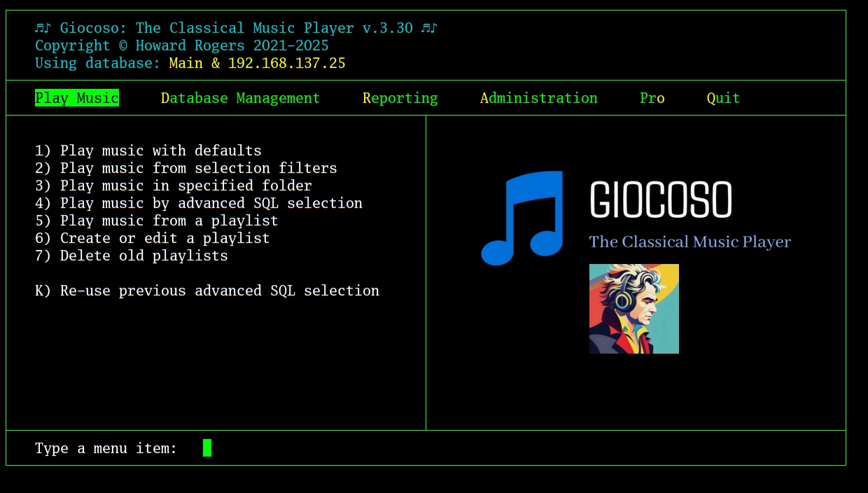This screenshot has width=868, height=493.
Task: Select "Play music from a playlist"
Action: [x=156, y=221]
